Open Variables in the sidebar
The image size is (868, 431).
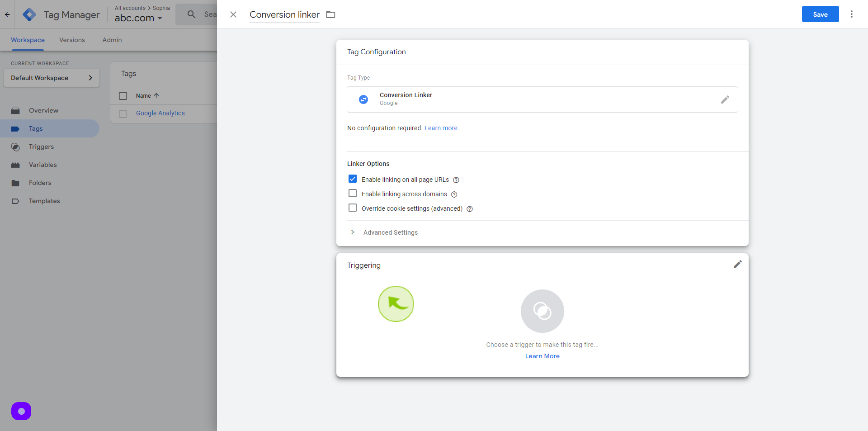43,165
